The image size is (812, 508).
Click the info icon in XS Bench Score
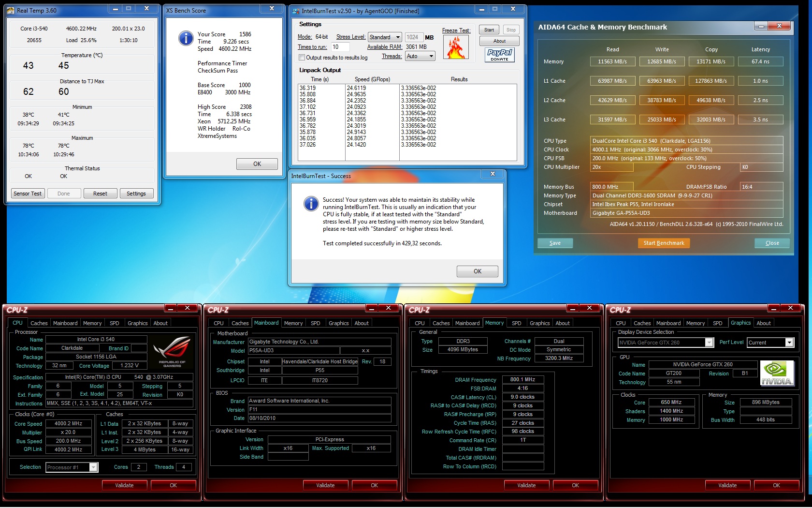coord(186,38)
